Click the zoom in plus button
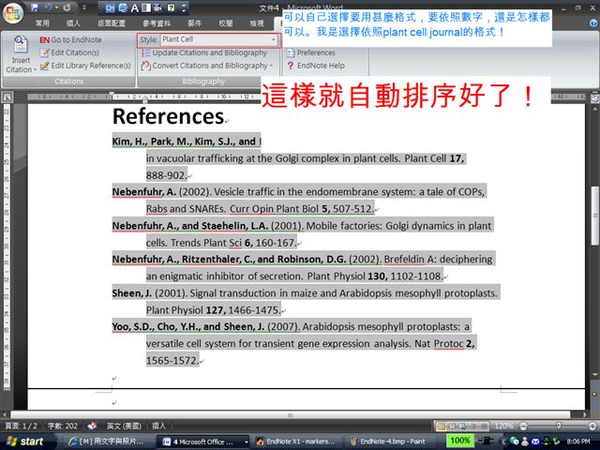Viewport: 600px width, 450px height. pos(593,426)
